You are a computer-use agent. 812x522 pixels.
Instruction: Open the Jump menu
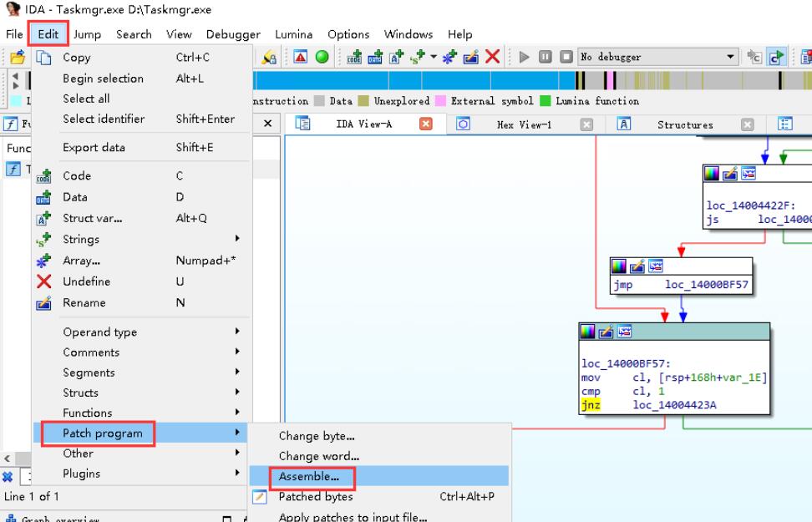[x=87, y=34]
